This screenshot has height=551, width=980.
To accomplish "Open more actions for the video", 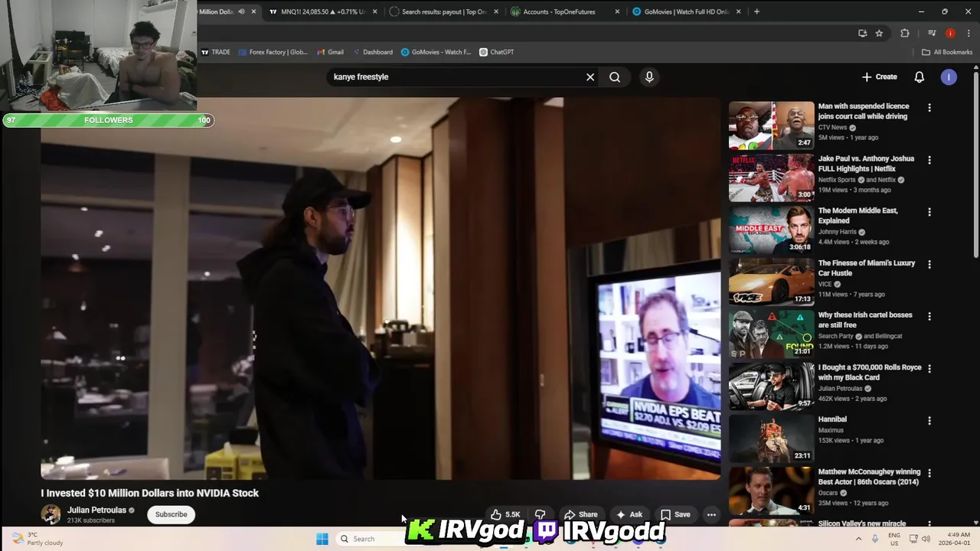I will pos(711,514).
